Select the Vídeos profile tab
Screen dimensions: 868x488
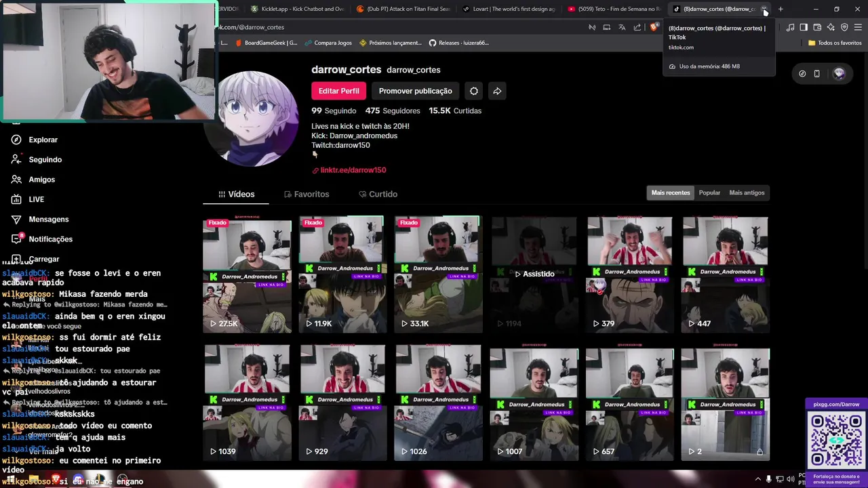(236, 194)
